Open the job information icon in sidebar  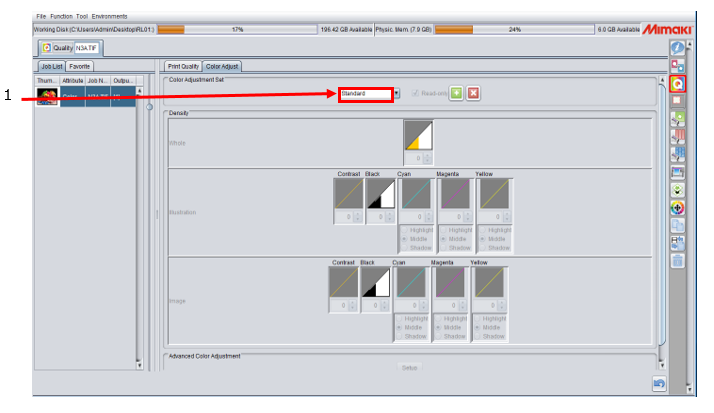677,48
